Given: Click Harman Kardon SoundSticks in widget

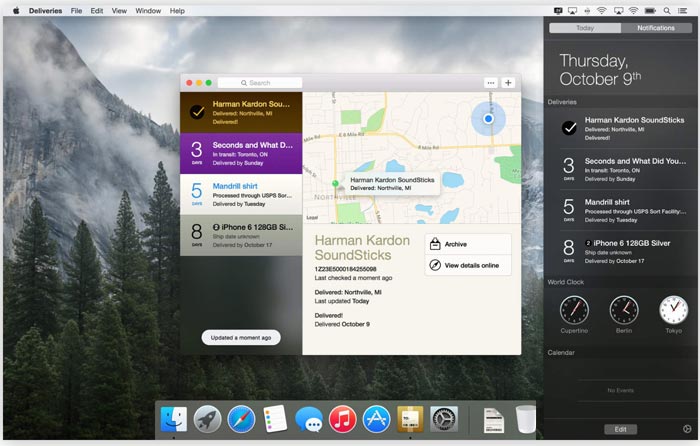Looking at the screenshot, I should (621, 128).
